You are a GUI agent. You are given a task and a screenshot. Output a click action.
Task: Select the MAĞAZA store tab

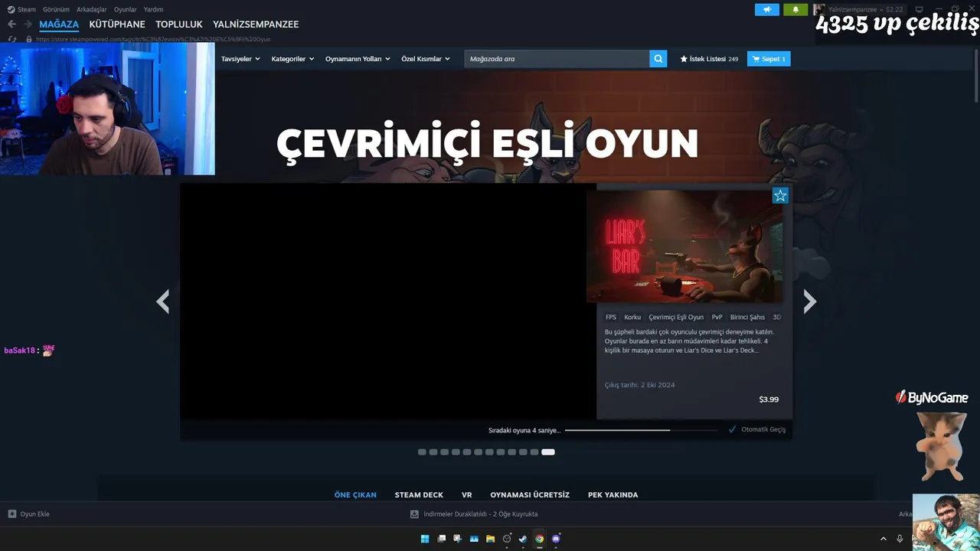point(59,24)
